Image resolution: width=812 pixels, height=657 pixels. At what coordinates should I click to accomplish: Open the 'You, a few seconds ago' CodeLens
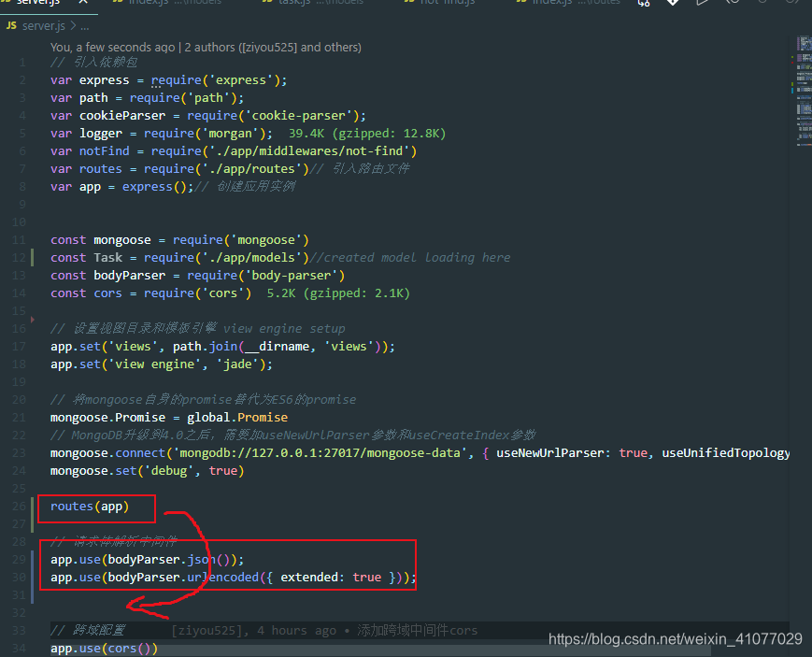pyautogui.click(x=112, y=47)
